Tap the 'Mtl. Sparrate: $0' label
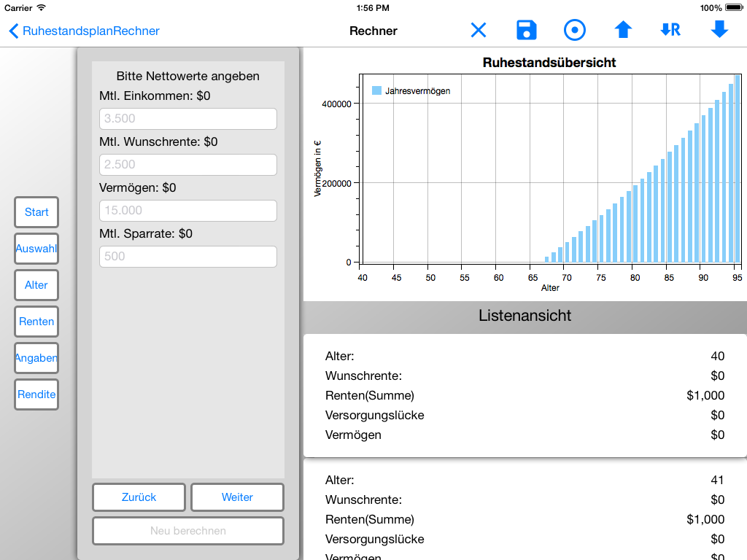This screenshot has width=747, height=560. tap(146, 234)
